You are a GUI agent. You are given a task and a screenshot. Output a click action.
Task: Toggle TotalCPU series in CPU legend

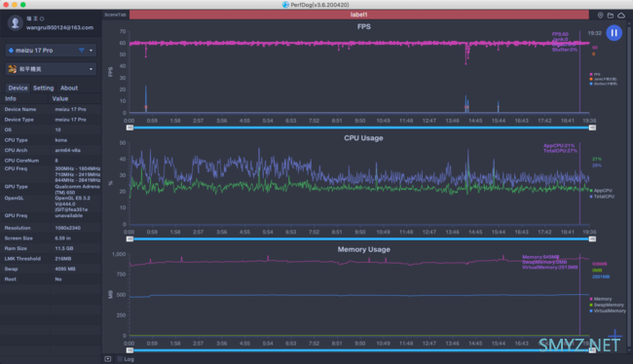pos(602,197)
